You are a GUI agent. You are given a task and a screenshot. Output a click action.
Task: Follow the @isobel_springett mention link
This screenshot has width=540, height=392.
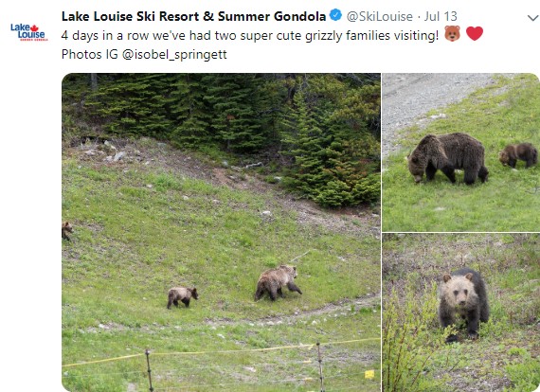[174, 54]
